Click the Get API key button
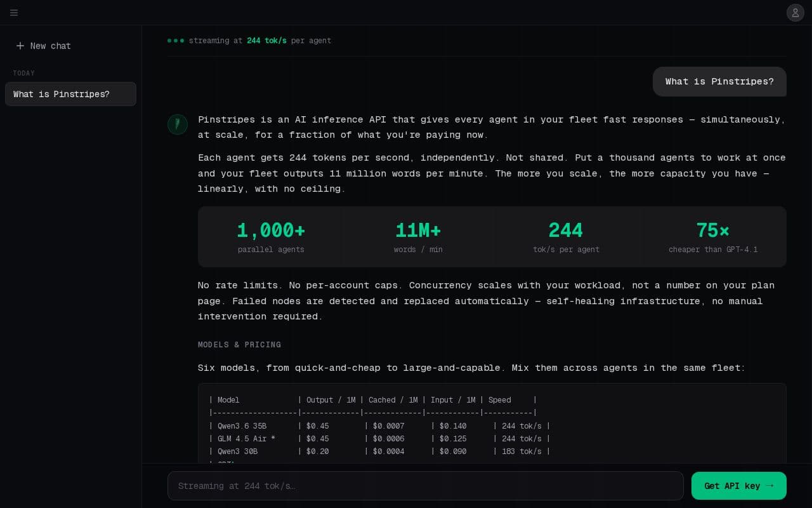The image size is (812, 508). pos(738,486)
